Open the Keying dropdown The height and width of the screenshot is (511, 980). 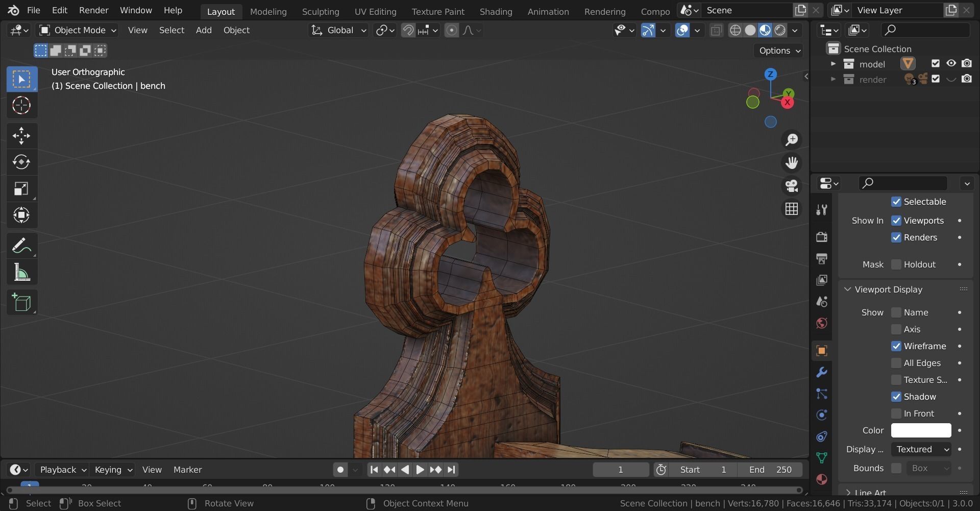click(113, 470)
